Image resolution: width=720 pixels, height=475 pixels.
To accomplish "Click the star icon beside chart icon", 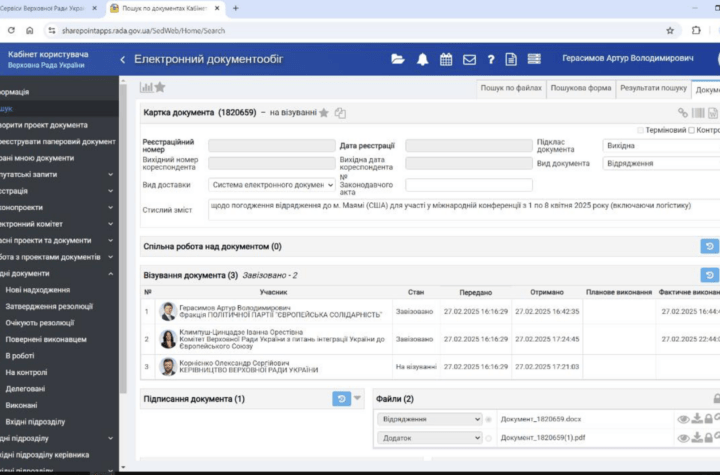I will click(x=160, y=87).
